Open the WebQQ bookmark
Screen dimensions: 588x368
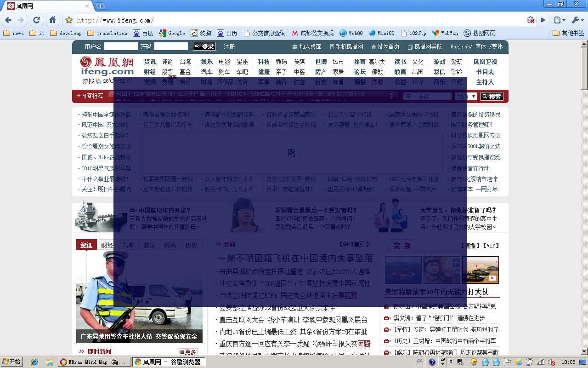351,33
